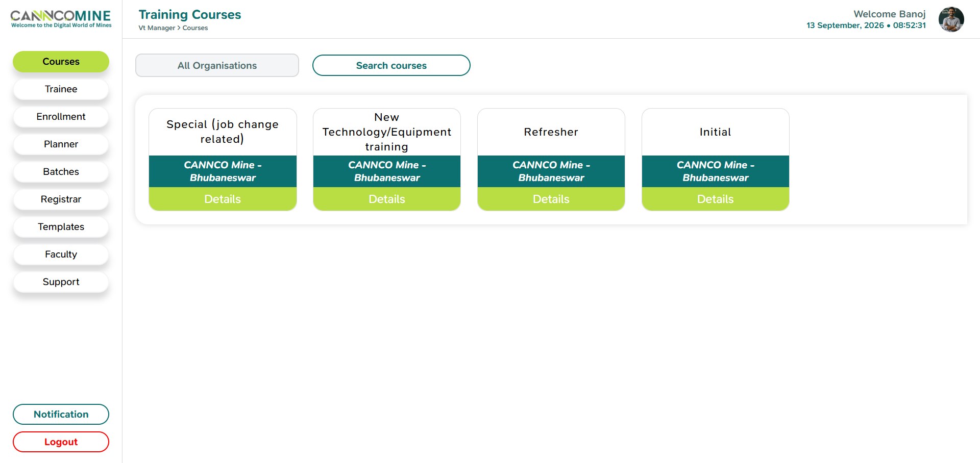Select the Refresher card title

[551, 132]
